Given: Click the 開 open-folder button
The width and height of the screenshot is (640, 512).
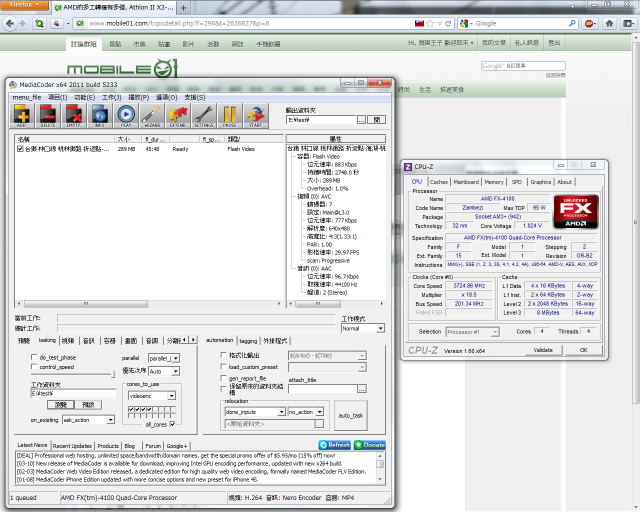Looking at the screenshot, I should point(377,120).
